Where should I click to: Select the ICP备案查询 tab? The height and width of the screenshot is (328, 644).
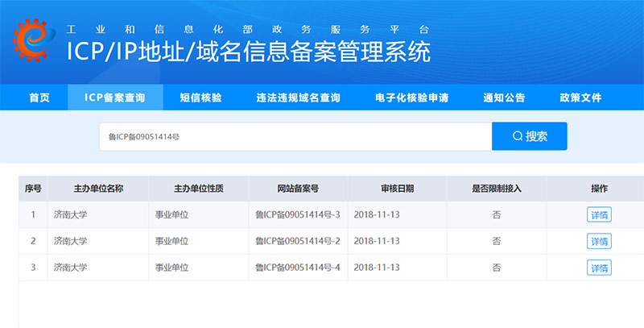(x=115, y=98)
